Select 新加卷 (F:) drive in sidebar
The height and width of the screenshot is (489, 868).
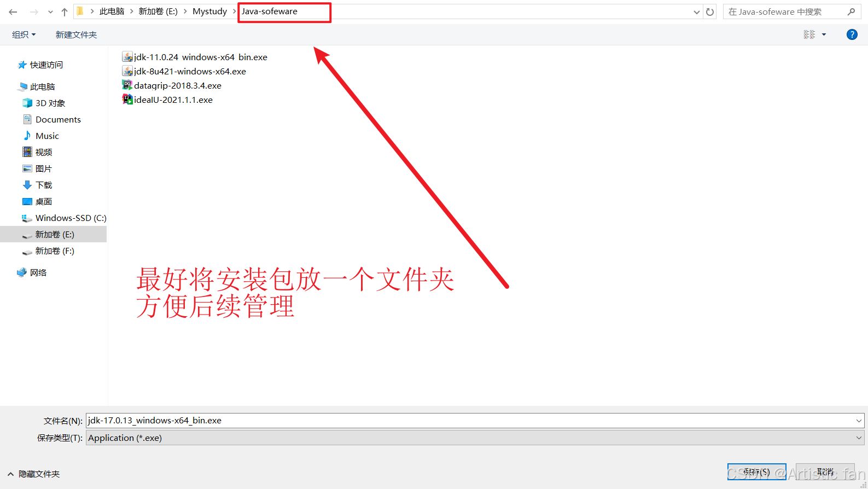pos(55,251)
